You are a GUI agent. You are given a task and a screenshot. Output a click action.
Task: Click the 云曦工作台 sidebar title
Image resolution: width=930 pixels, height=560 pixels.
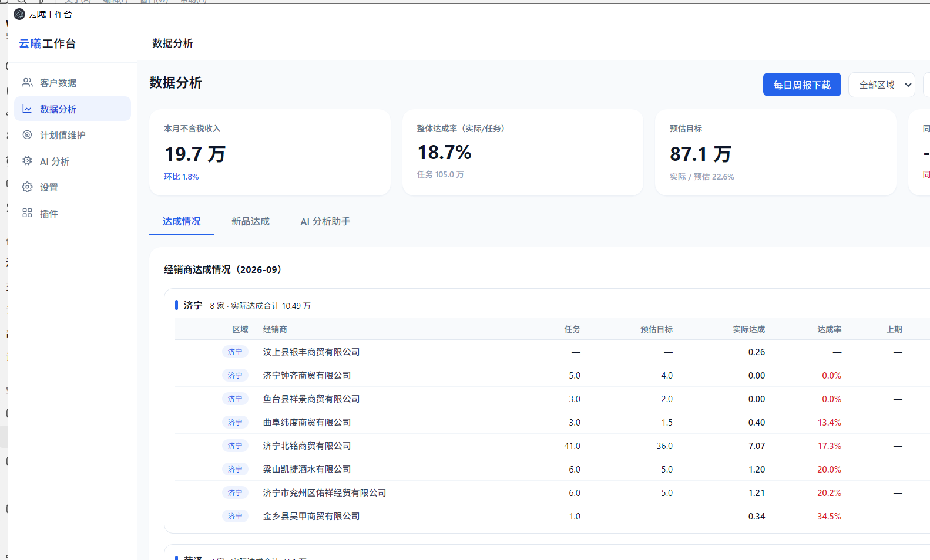pos(47,43)
